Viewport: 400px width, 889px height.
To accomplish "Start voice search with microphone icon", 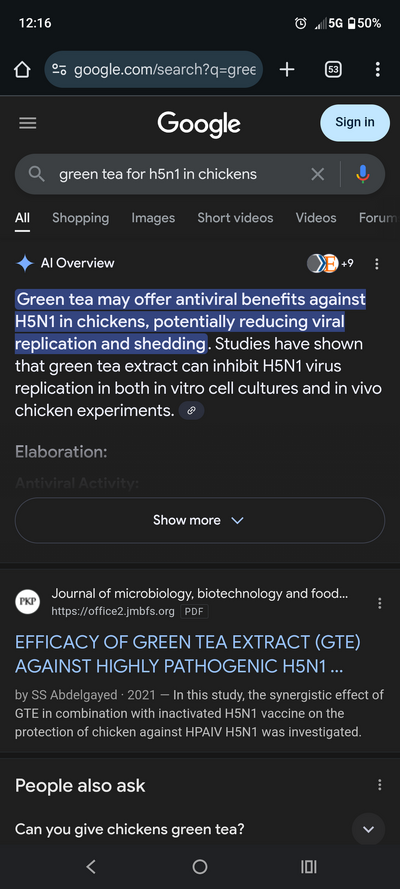I will 363,174.
